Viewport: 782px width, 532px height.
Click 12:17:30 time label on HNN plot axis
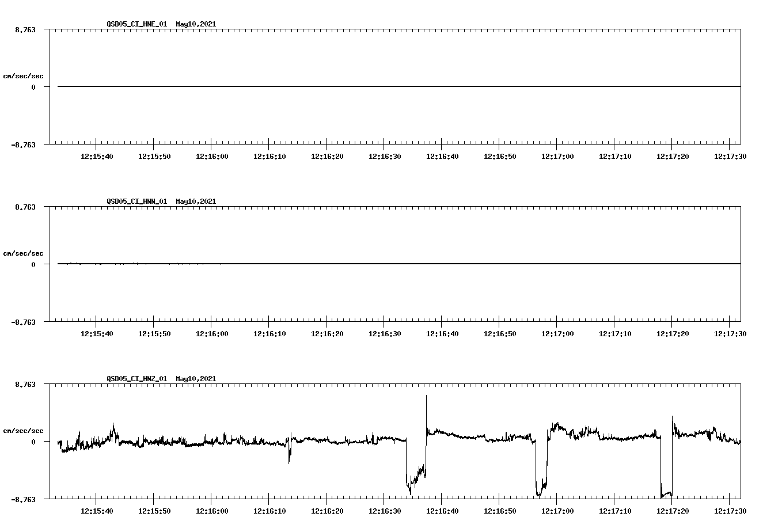point(730,333)
